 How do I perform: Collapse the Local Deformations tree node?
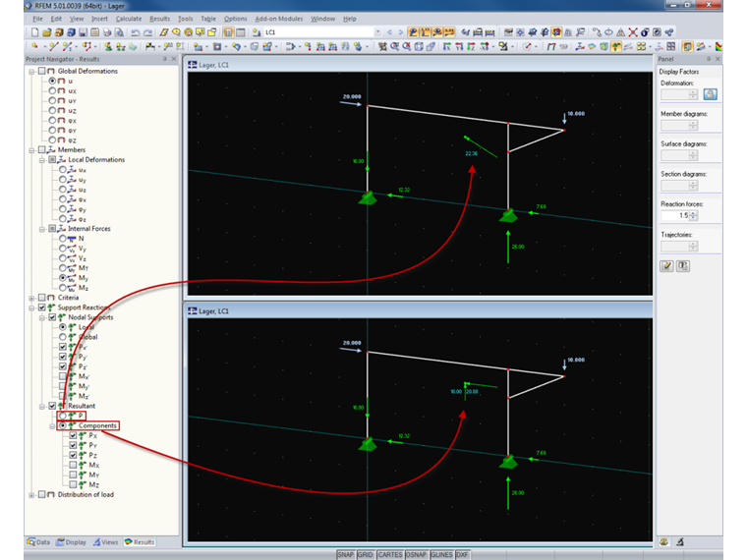[x=42, y=160]
